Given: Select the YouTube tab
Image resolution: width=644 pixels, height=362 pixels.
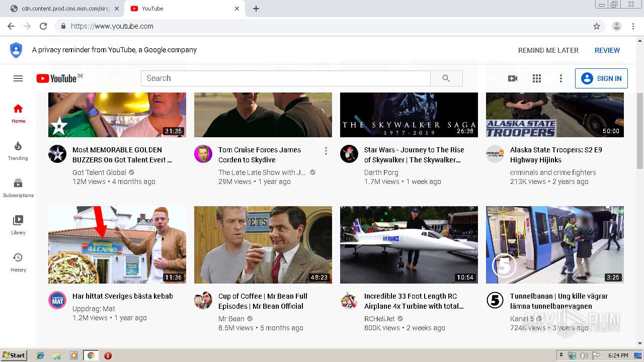Looking at the screenshot, I should tap(184, 9).
